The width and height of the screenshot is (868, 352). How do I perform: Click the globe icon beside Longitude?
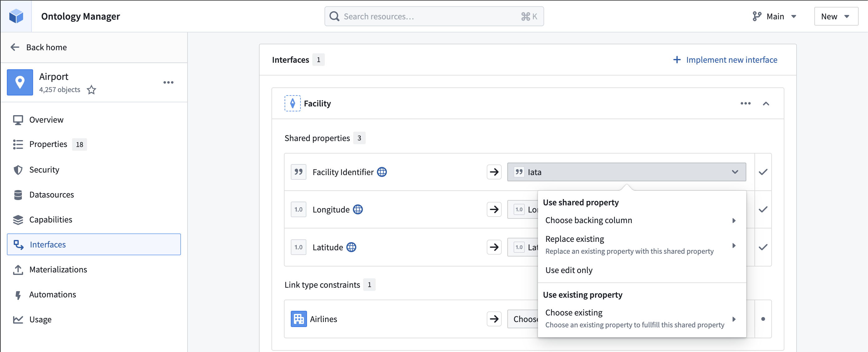click(358, 209)
